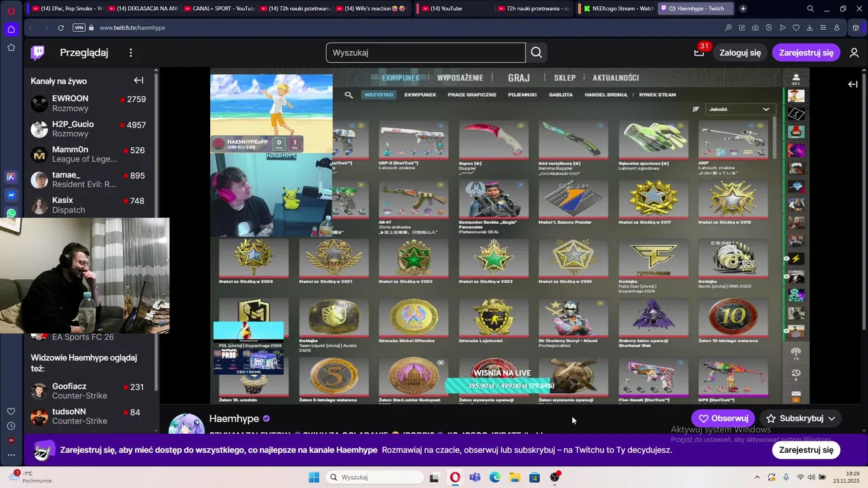The height and width of the screenshot is (488, 868).
Task: Switch to the DEKLARACJA NA ANF tab
Action: (x=144, y=9)
